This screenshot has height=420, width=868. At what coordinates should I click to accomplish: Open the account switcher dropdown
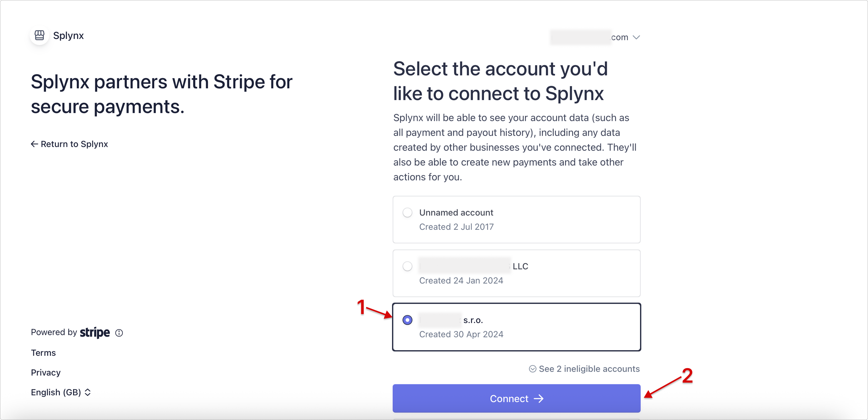595,37
